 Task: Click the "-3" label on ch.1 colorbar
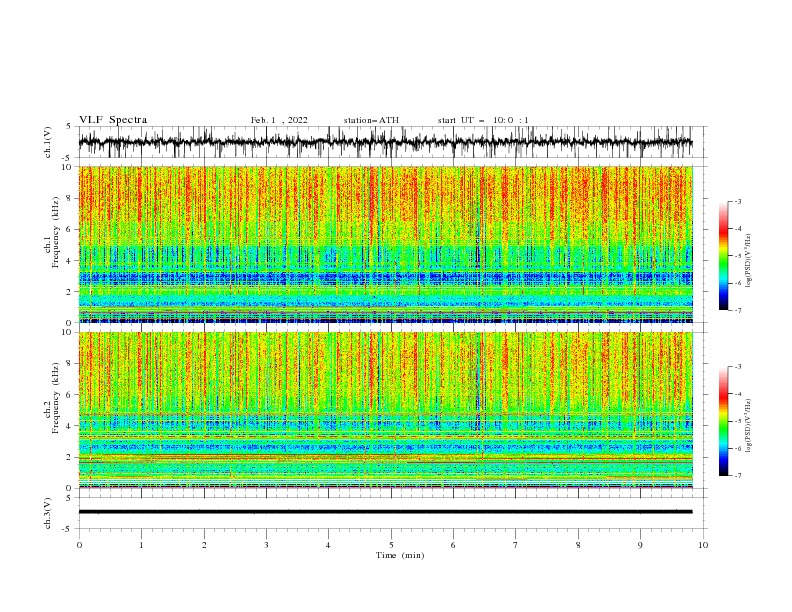(737, 201)
